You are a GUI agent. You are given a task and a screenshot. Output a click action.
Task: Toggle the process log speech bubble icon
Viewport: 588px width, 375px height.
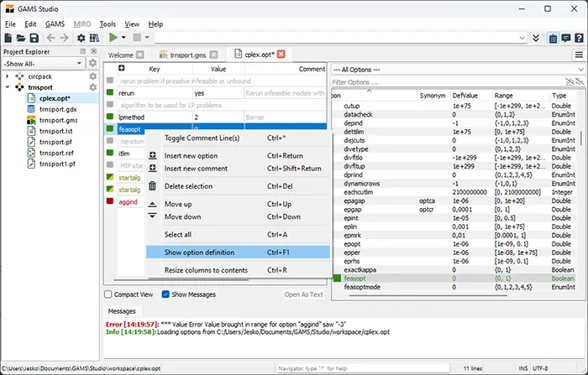[565, 38]
